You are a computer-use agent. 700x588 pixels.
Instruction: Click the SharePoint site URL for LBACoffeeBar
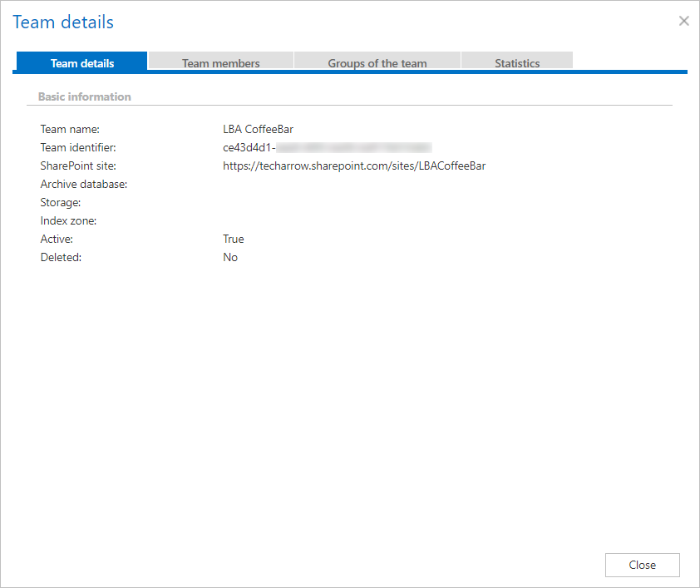354,166
